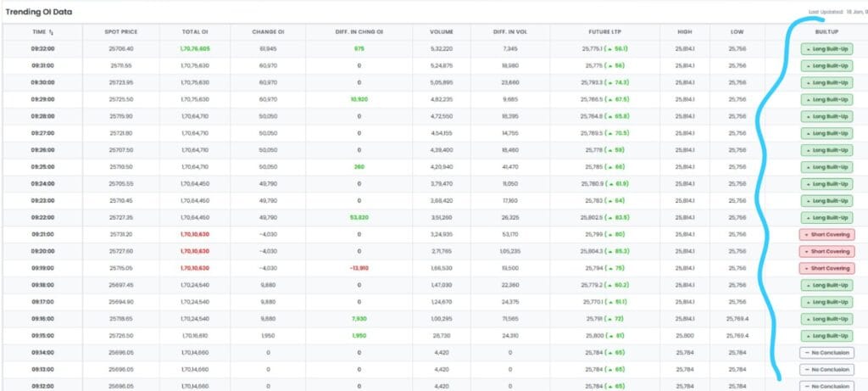Select the TOTAL OI column header
Viewport: 868px width, 391px height.
(195, 31)
